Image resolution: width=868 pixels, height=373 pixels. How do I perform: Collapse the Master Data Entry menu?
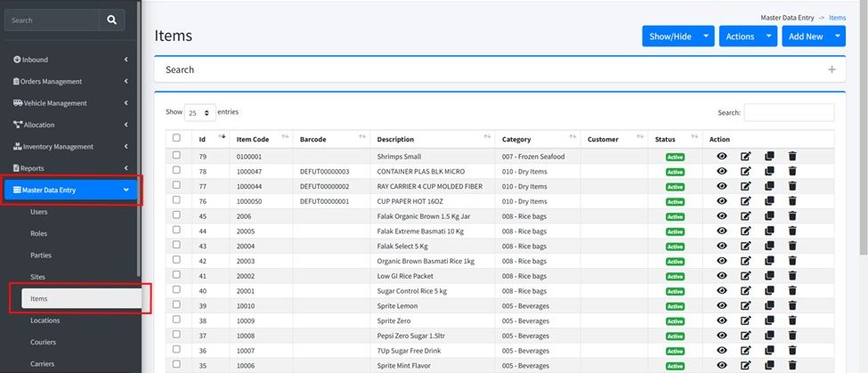(71, 190)
